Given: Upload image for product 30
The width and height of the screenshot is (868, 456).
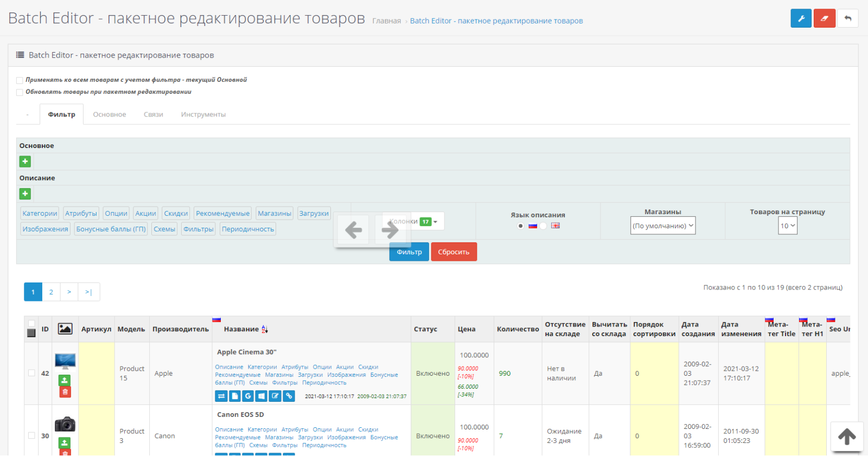Looking at the screenshot, I should [x=65, y=442].
